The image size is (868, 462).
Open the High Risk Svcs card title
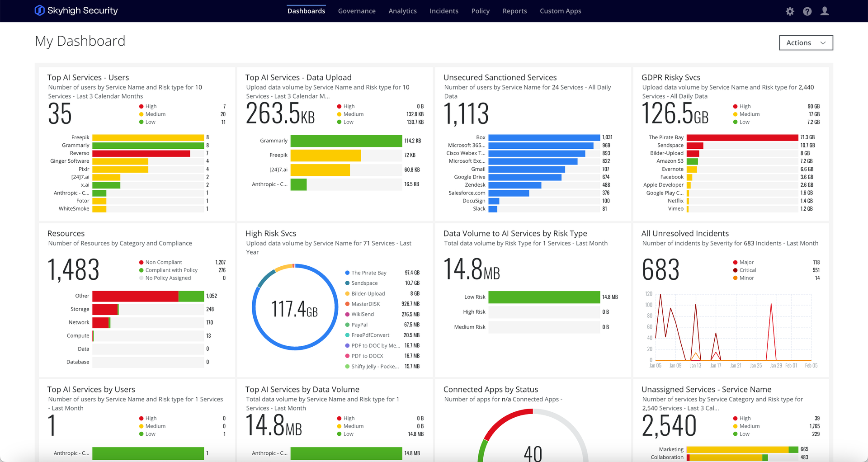pos(271,233)
